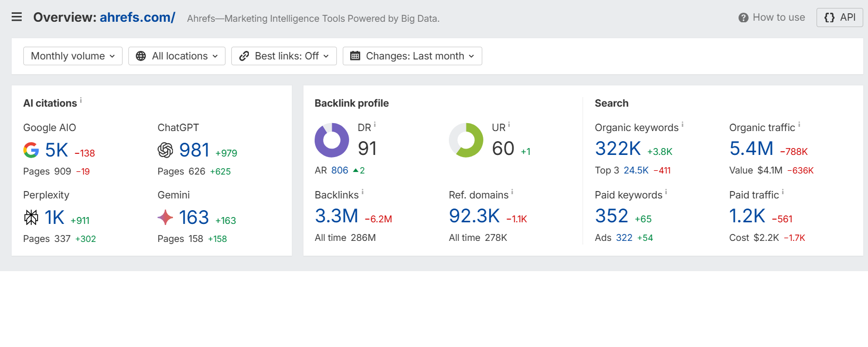Click the Google logo icon under Google AIO
The image size is (868, 347).
click(x=31, y=150)
